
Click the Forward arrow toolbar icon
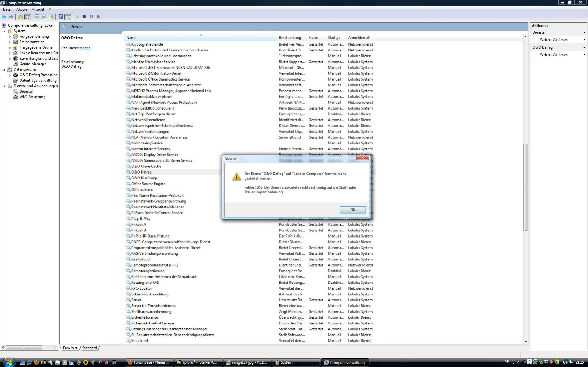[11, 17]
